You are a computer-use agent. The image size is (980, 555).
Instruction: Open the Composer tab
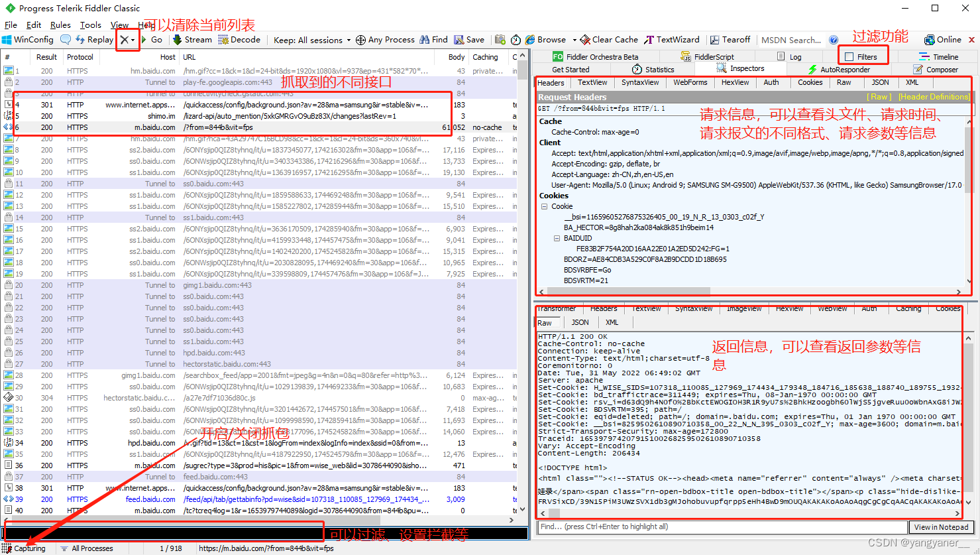click(936, 70)
